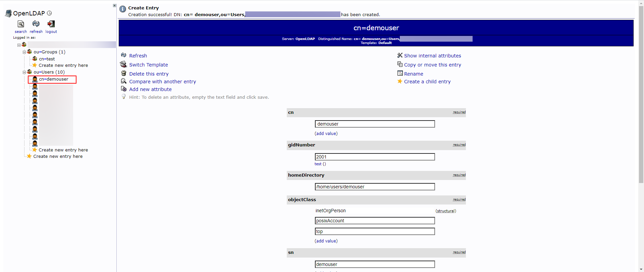Open ou=Groups (1) entry
Viewport: 644px width, 272px height.
coord(49,52)
